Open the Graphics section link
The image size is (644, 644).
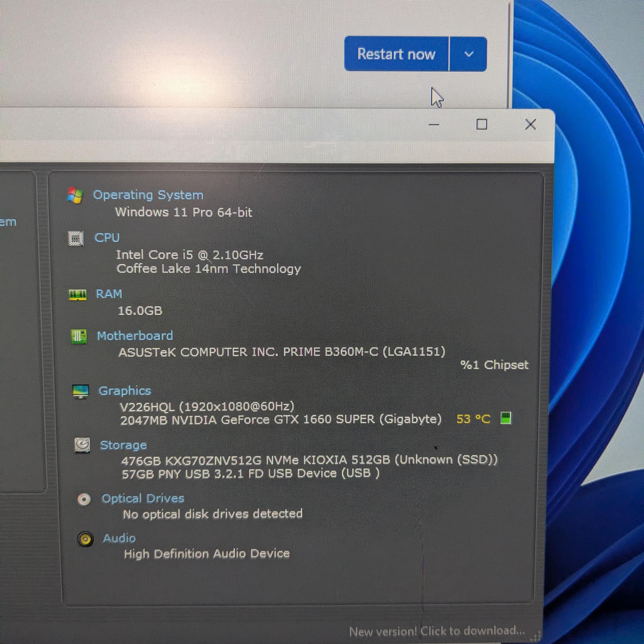[125, 391]
